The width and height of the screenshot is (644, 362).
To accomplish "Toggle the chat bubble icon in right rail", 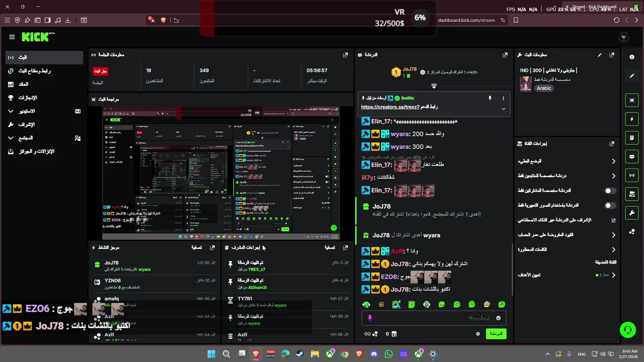I will [632, 156].
